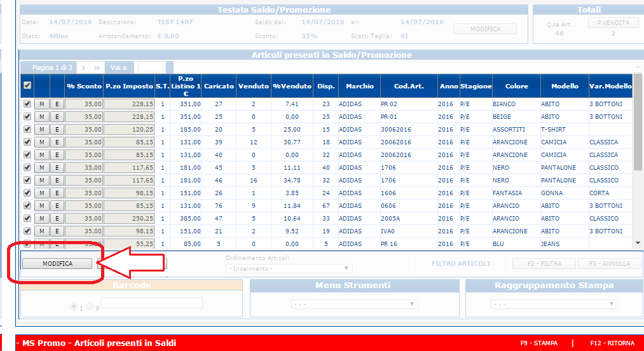Screen dimensions: 644x351
Task: Click the F3 - ANNULLA button
Action: 610,263
